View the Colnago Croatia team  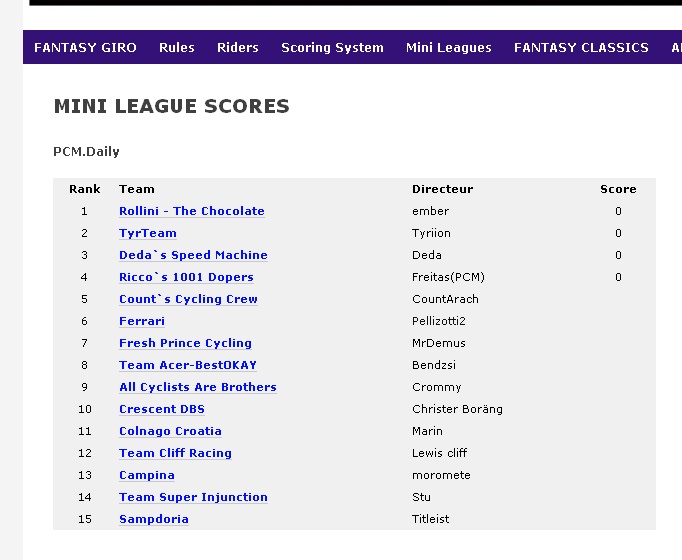[170, 431]
